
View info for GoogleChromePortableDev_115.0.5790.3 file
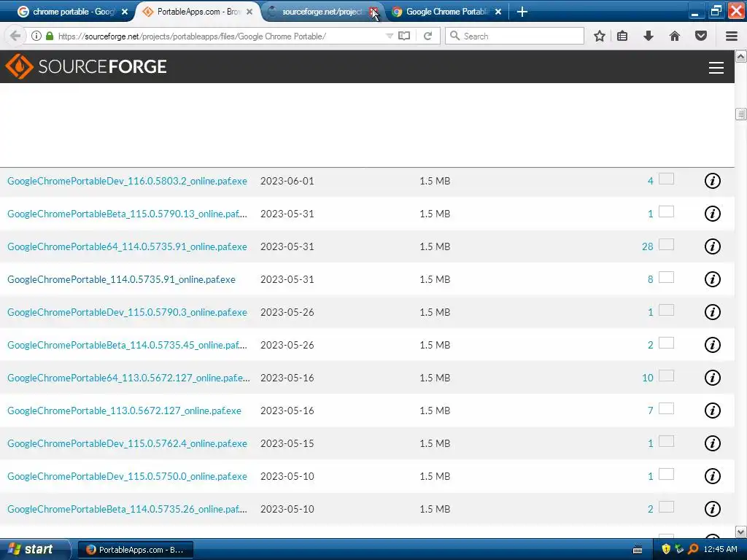(712, 312)
